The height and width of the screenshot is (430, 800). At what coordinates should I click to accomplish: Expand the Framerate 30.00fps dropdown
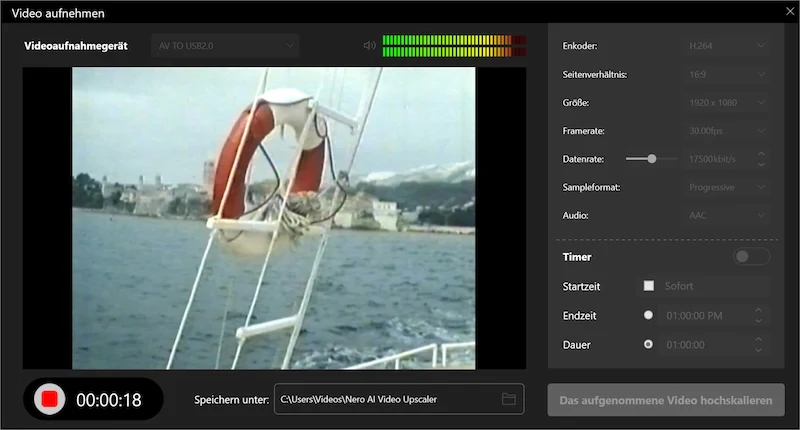coord(727,131)
